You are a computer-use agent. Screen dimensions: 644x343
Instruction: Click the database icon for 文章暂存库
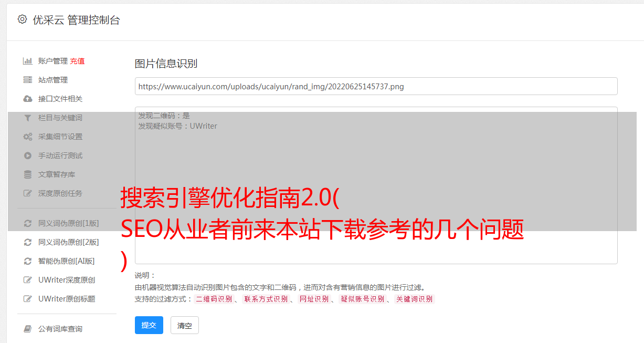(28, 174)
